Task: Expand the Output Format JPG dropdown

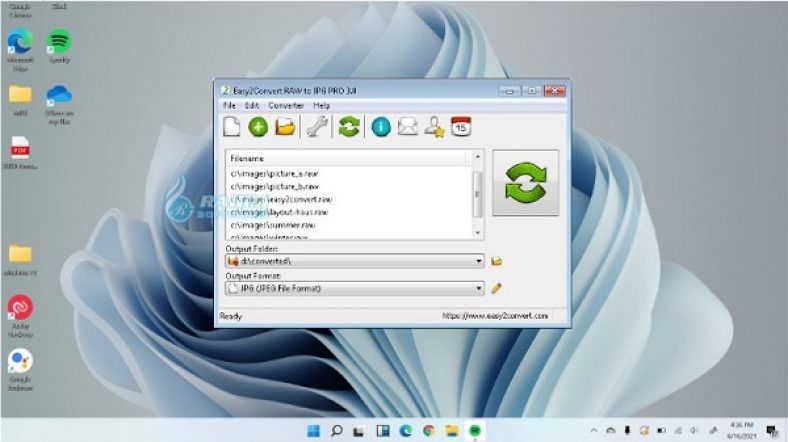Action: [x=479, y=288]
